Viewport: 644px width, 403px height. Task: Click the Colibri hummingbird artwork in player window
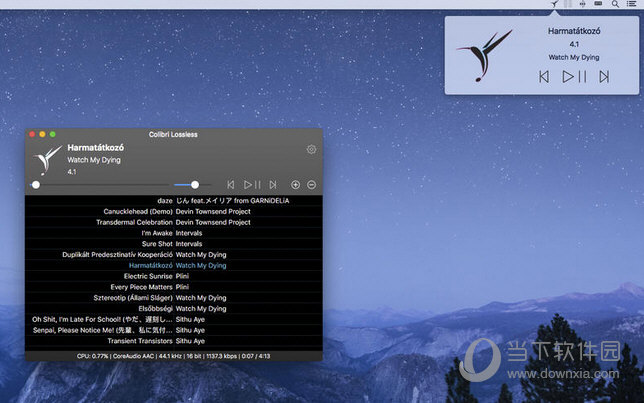point(48,160)
